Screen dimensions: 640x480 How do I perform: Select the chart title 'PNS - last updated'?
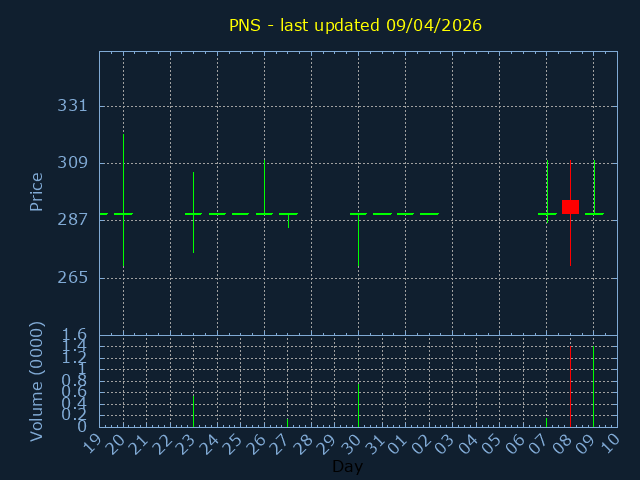pyautogui.click(x=355, y=25)
